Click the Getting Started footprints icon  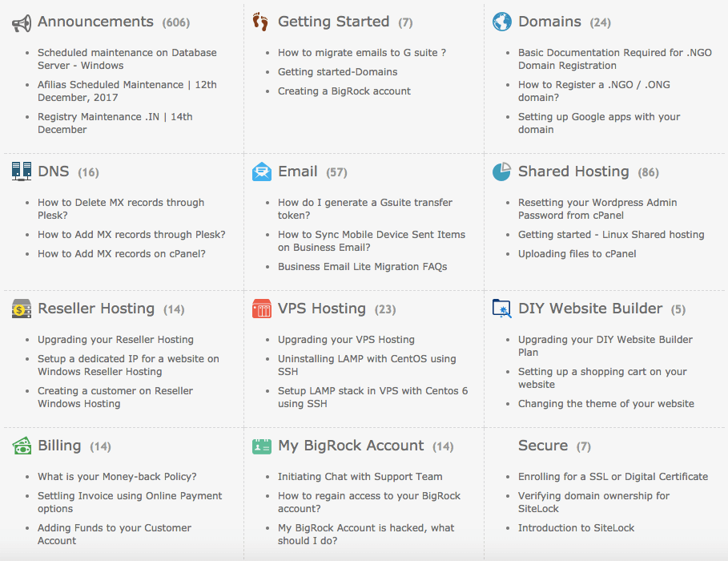(x=261, y=22)
